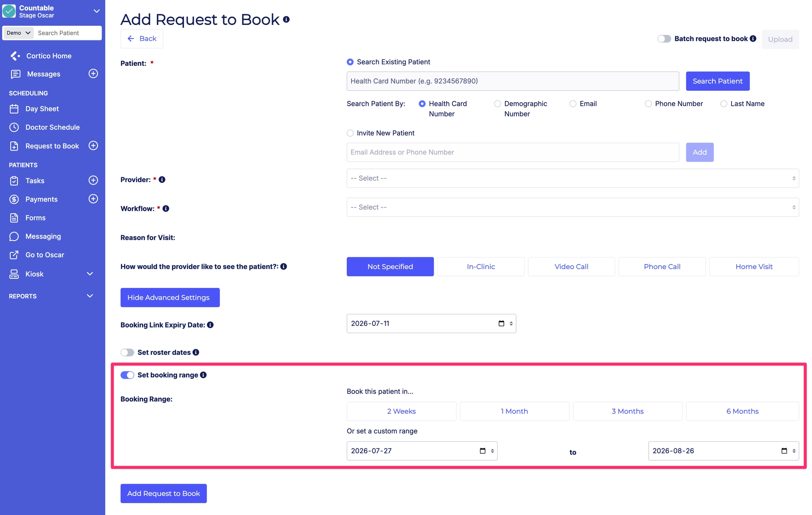Screen dimensions: 812x515
Task: Click the Countable logo icon
Action: click(9, 11)
